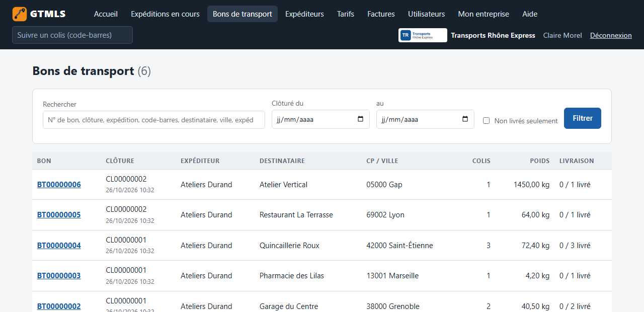Image resolution: width=644 pixels, height=312 pixels.
Task: Click the 'Transports Rhône Express' company name
Action: tap(493, 35)
